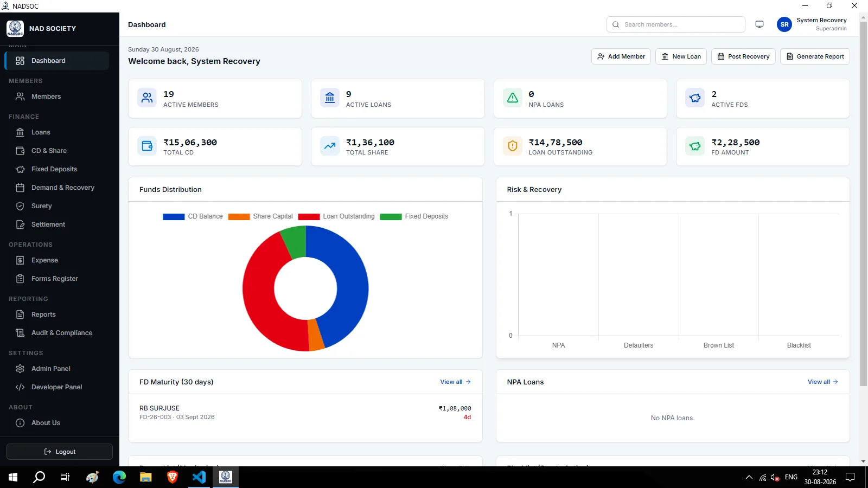Open the Admin Panel
This screenshot has width=868, height=488.
[57, 369]
